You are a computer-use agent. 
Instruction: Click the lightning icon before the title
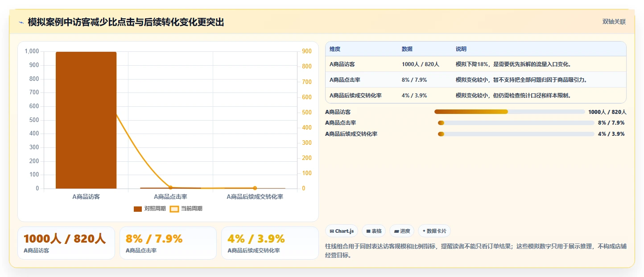[21, 22]
